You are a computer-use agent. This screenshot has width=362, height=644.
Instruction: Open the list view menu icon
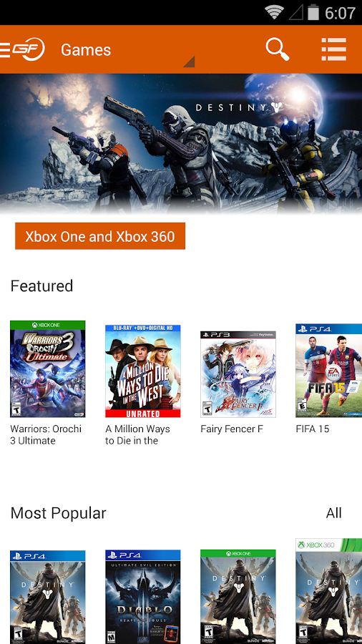[333, 49]
